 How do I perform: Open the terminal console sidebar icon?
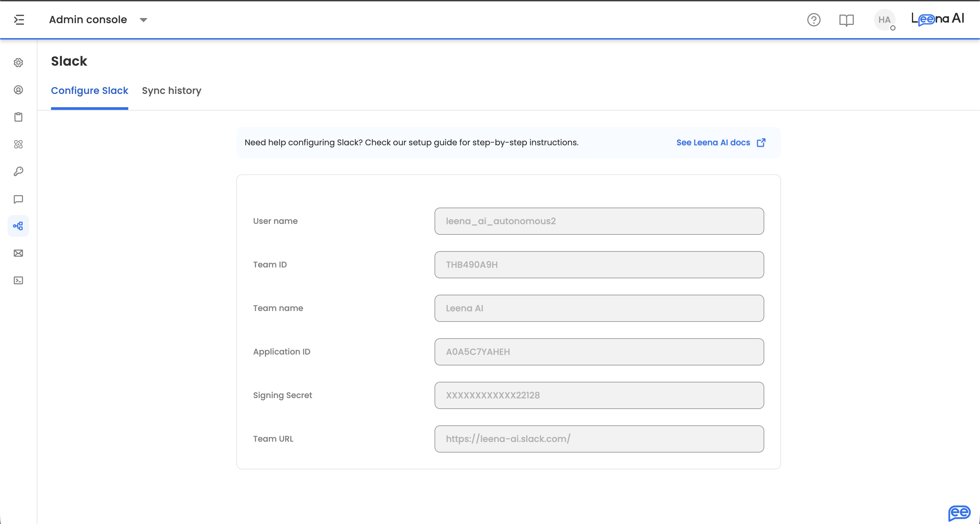[18, 280]
